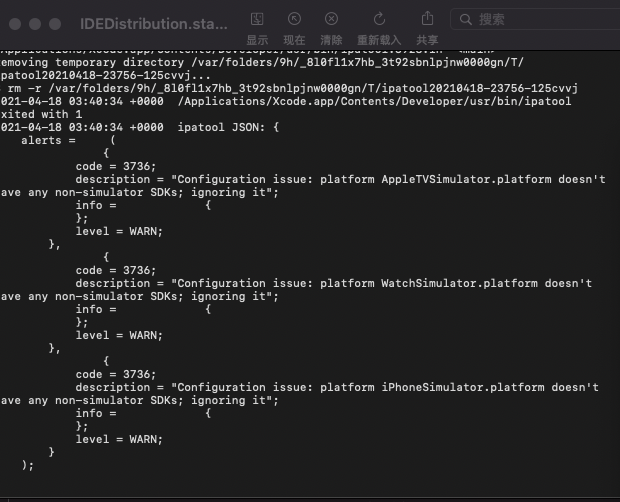Viewport: 620px width, 502px height.
Task: Click 'patool20210418-23756-125cvvj...' line
Action: tap(106, 75)
